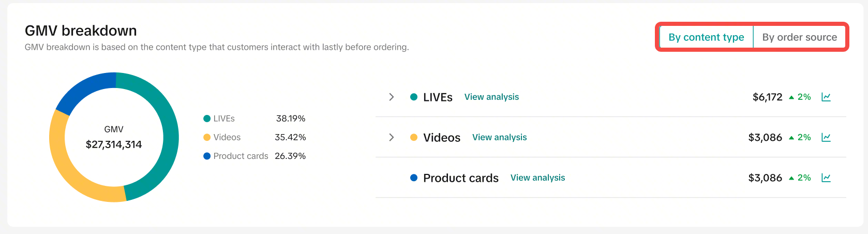This screenshot has height=234, width=868.
Task: Click the up-arrow next to Videos 2%
Action: (791, 138)
